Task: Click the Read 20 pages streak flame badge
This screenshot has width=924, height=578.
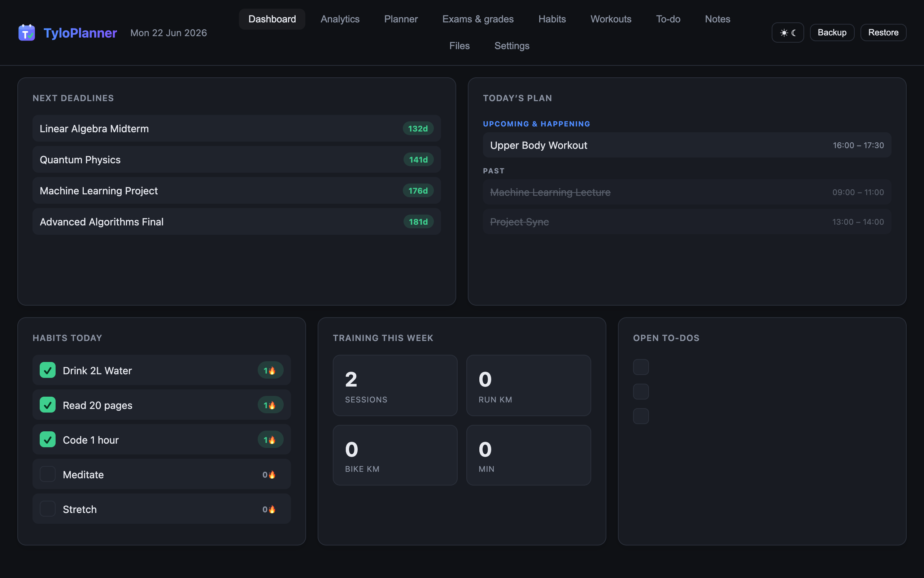Action: (270, 405)
